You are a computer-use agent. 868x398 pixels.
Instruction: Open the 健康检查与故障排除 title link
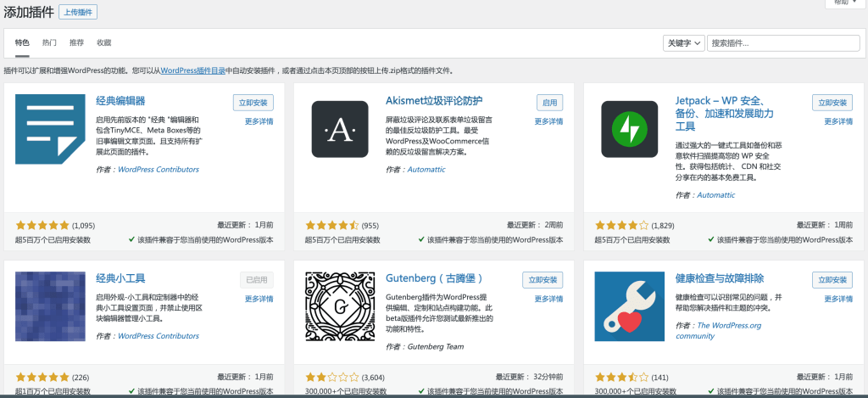coord(720,278)
